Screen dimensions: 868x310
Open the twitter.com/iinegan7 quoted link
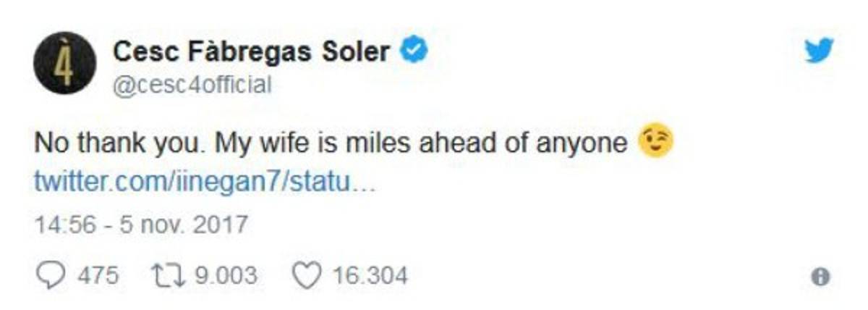(205, 181)
